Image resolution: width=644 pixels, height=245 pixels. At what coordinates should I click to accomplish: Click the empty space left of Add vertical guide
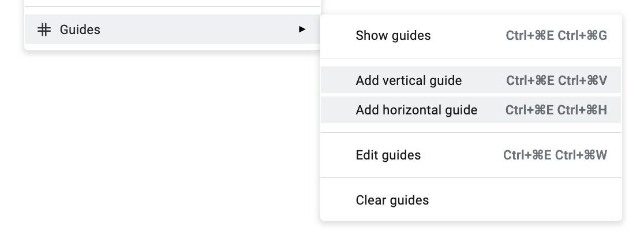tap(338, 80)
